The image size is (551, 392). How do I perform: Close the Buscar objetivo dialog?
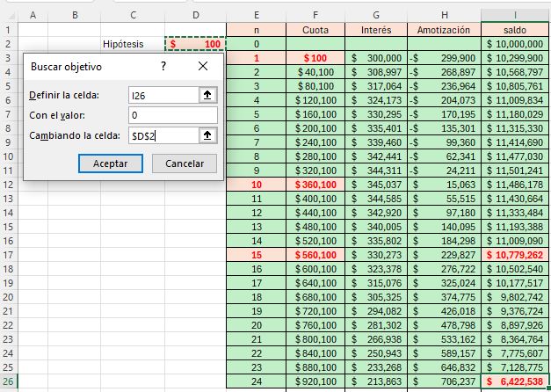point(203,66)
